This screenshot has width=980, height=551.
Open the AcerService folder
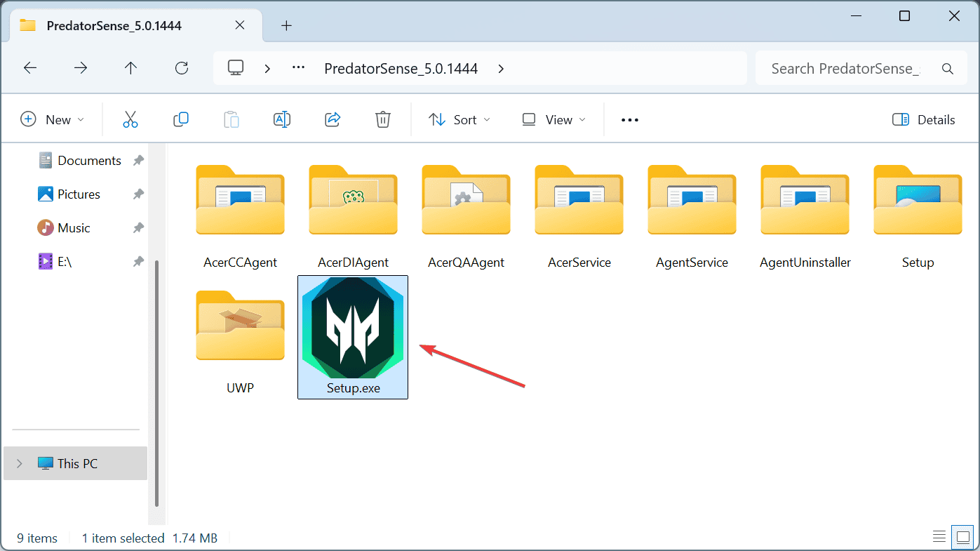(579, 218)
